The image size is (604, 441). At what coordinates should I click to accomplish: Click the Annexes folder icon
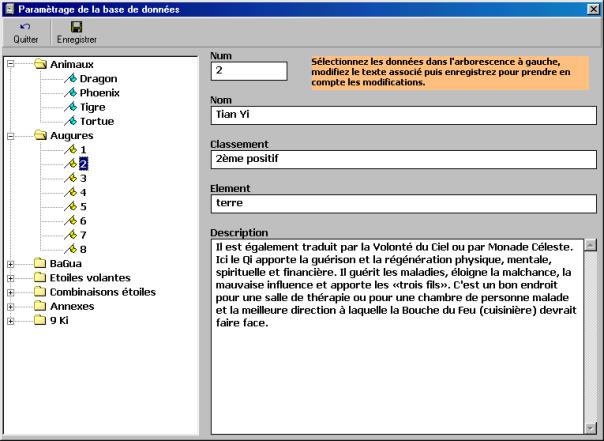(40, 306)
